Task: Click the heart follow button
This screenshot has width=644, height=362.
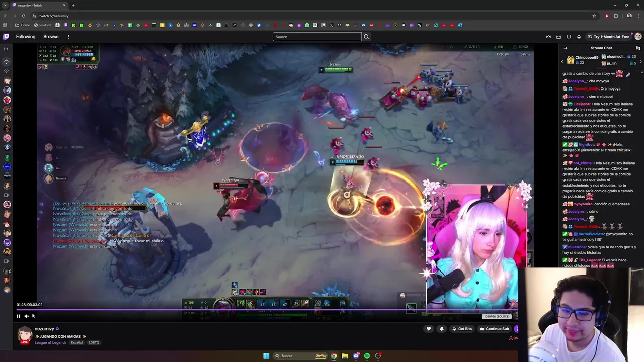Action: coord(429,329)
